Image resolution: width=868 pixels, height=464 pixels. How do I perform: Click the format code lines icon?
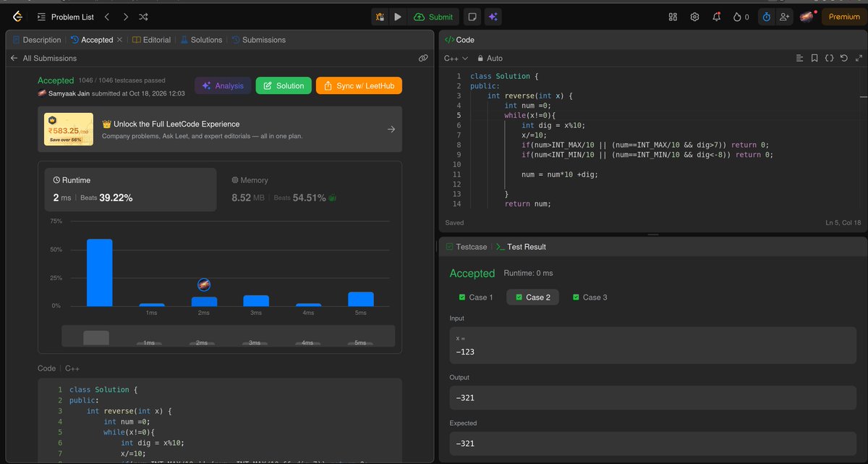(x=799, y=58)
